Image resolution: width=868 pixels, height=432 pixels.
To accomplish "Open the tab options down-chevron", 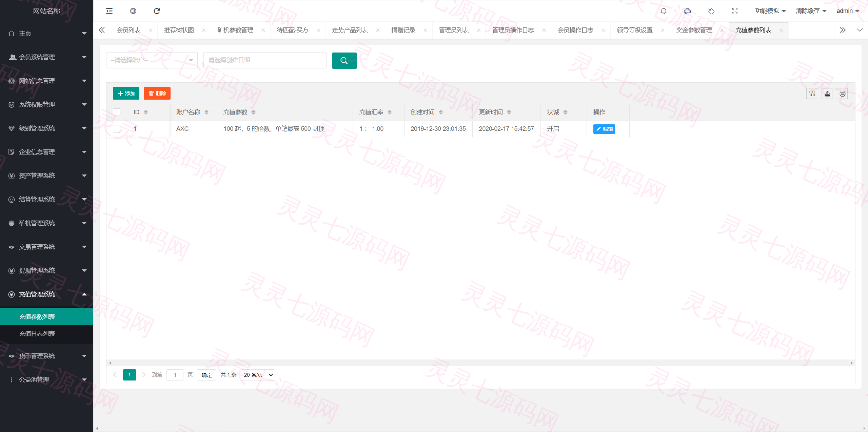I will tap(860, 30).
